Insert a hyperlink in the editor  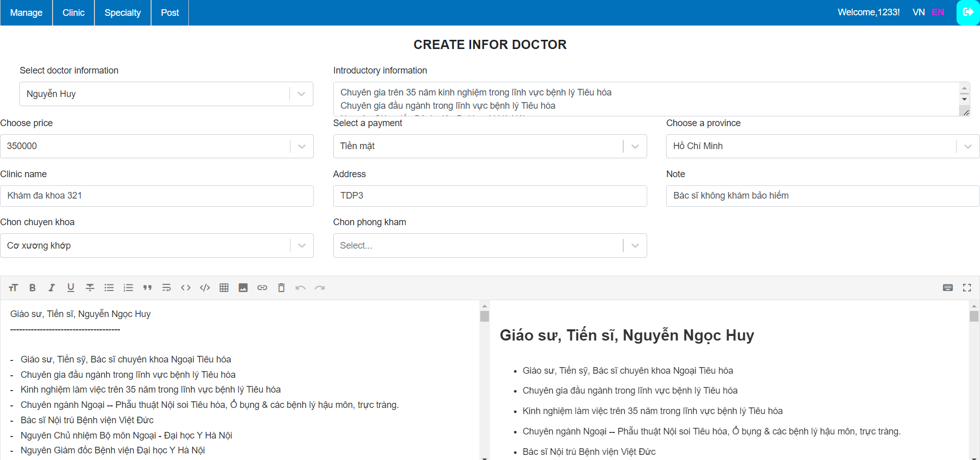pos(262,287)
